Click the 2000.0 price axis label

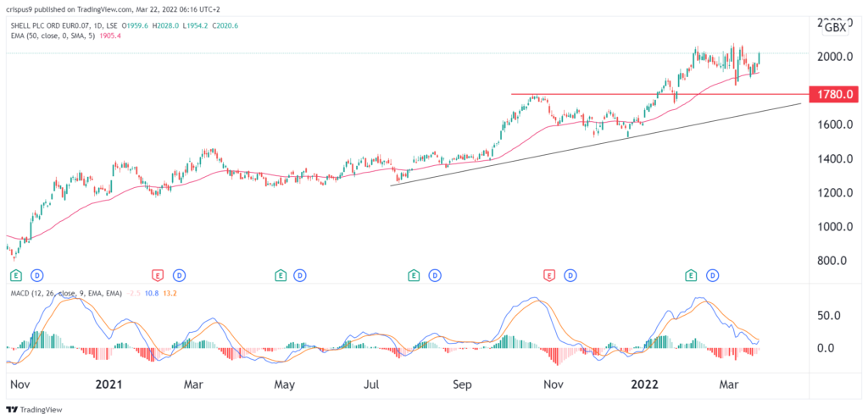[837, 57]
